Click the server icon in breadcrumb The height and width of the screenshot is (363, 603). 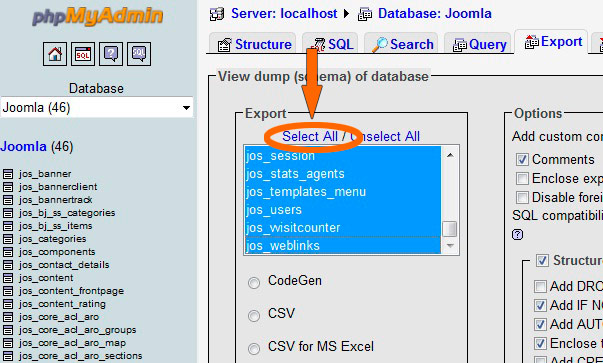point(217,14)
